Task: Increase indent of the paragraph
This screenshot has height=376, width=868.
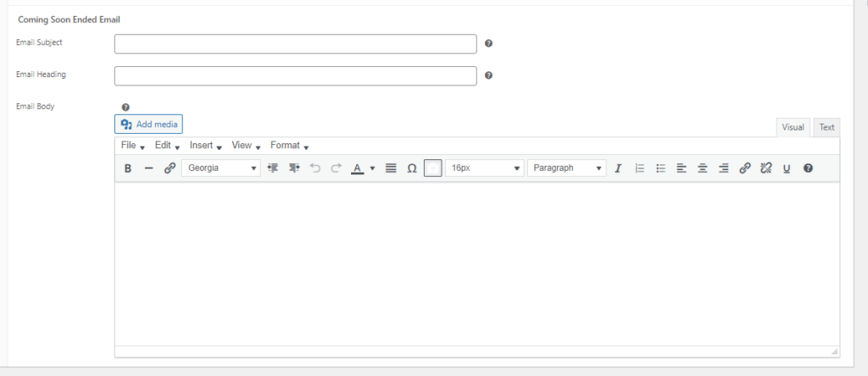Action: [294, 168]
